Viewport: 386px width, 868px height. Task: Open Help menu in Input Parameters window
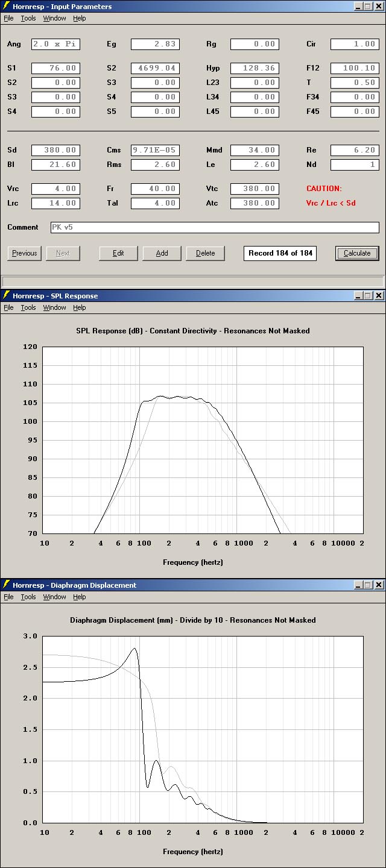[x=80, y=18]
